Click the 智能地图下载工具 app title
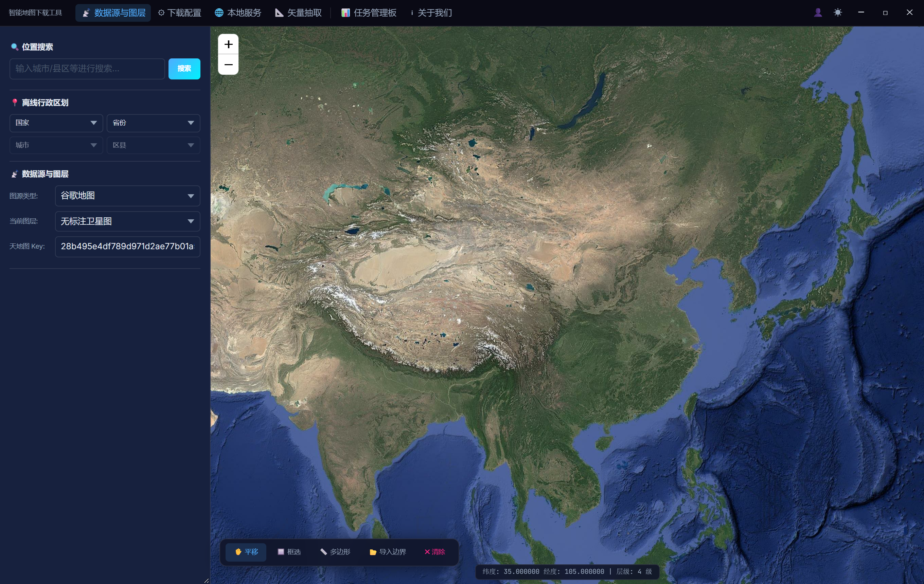This screenshot has height=584, width=924. click(35, 13)
